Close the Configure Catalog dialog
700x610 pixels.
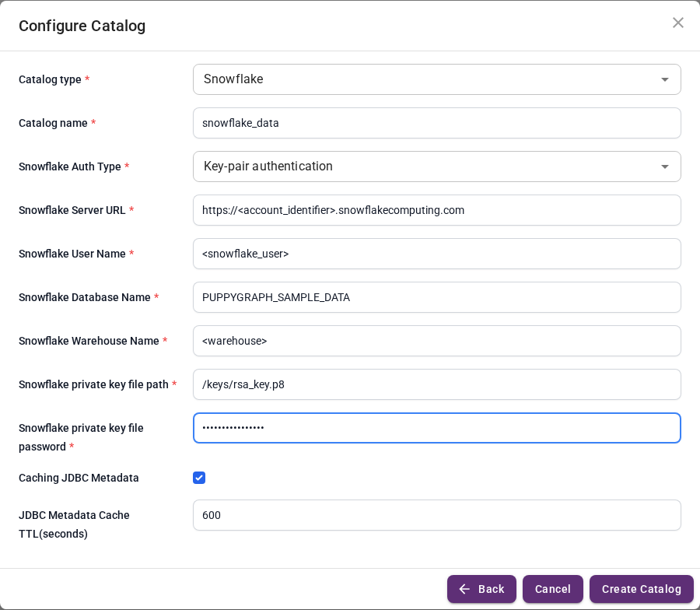677,23
